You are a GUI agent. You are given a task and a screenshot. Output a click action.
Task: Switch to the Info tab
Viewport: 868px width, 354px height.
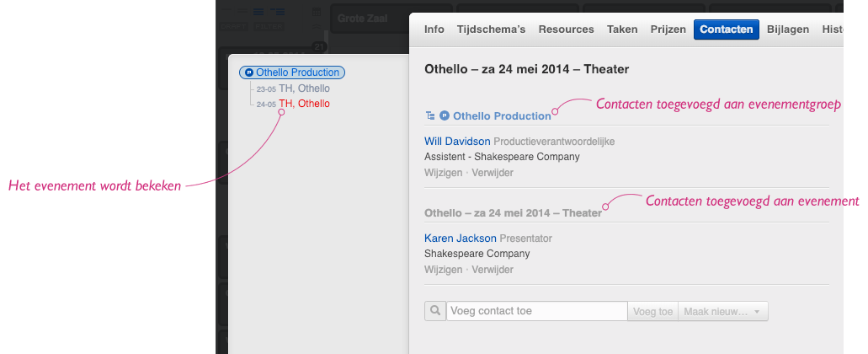pos(434,29)
